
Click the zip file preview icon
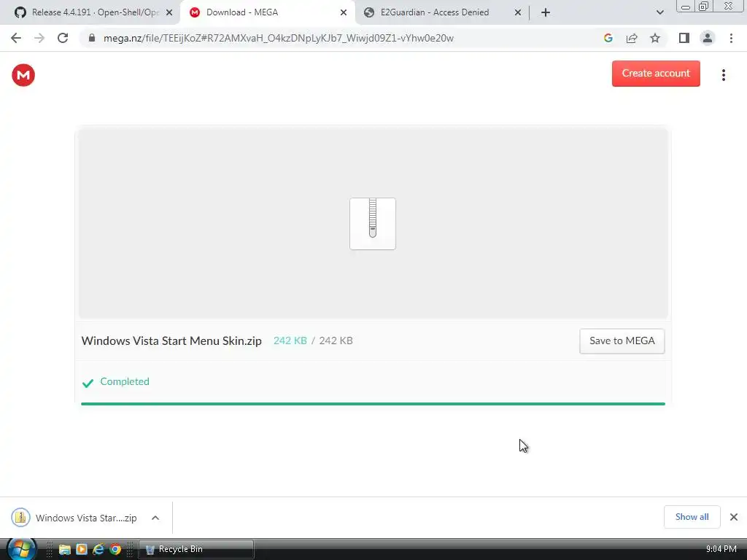tap(373, 224)
